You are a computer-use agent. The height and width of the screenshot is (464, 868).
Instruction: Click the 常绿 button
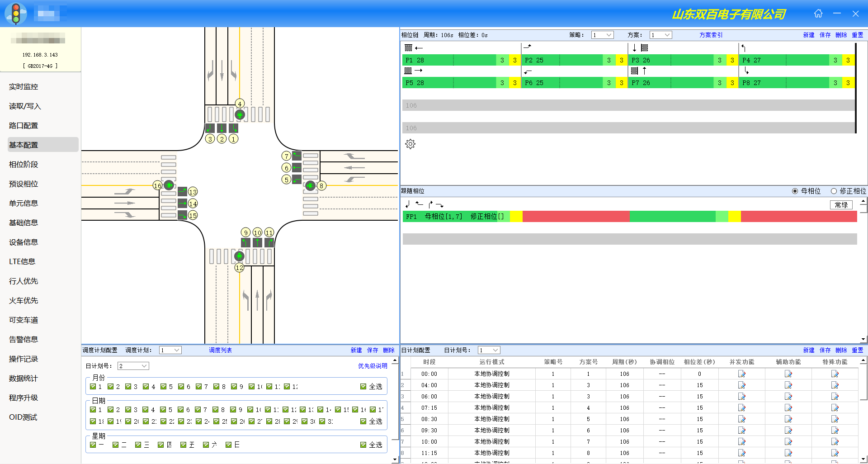[x=841, y=205]
